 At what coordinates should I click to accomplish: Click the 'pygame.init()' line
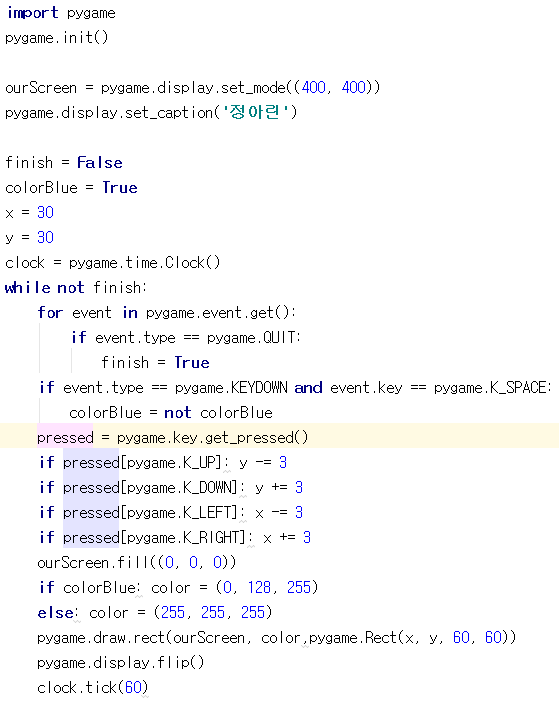point(57,38)
